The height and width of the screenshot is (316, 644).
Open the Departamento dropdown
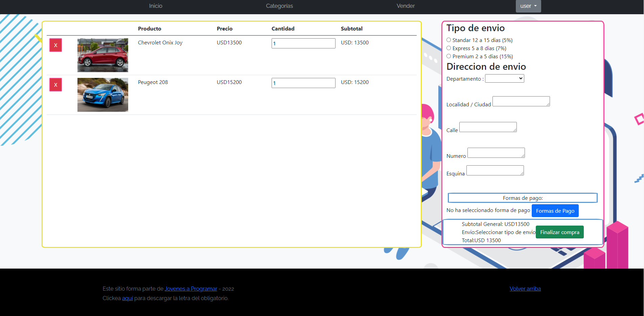click(505, 79)
